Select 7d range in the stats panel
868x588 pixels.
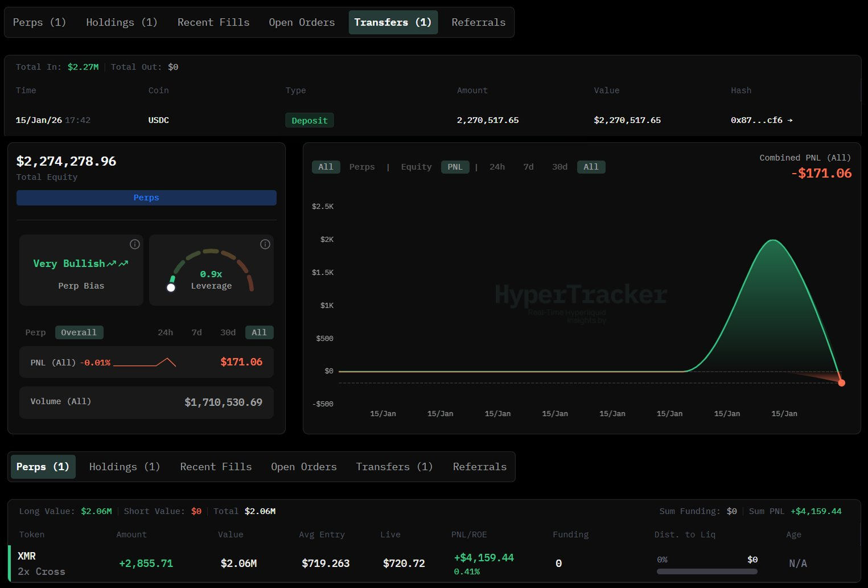196,332
